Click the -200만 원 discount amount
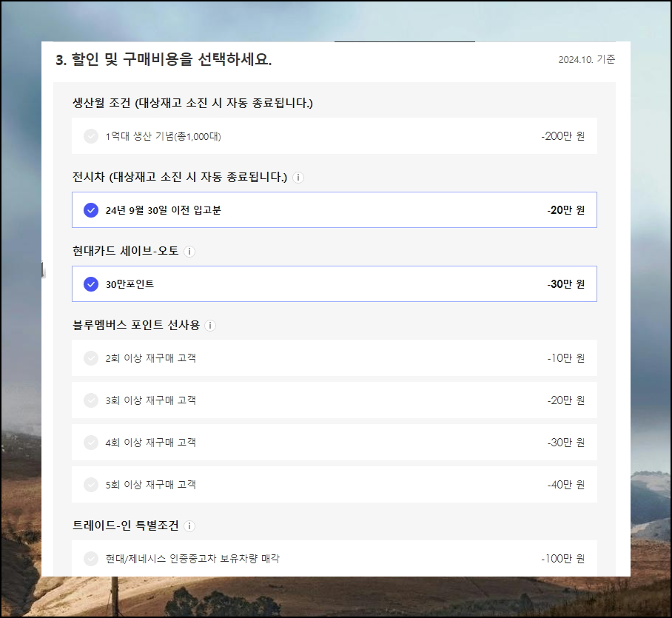Screen dimensions: 672x618 coord(562,136)
